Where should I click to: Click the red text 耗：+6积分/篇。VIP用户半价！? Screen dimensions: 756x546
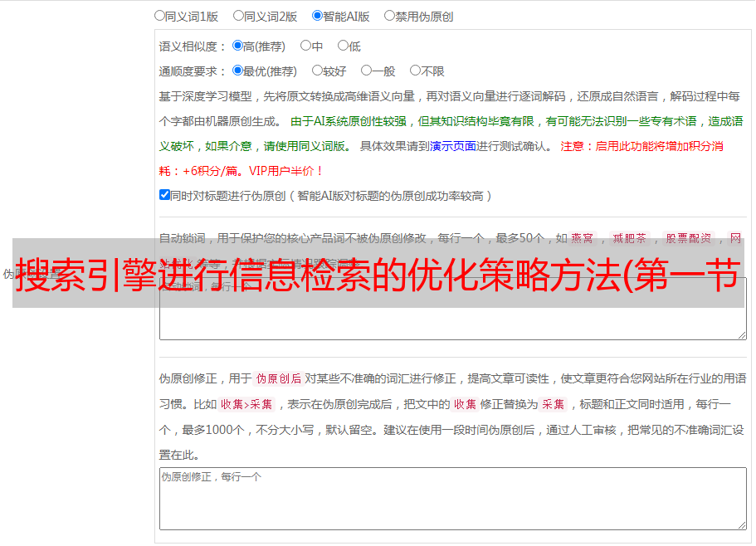[241, 171]
